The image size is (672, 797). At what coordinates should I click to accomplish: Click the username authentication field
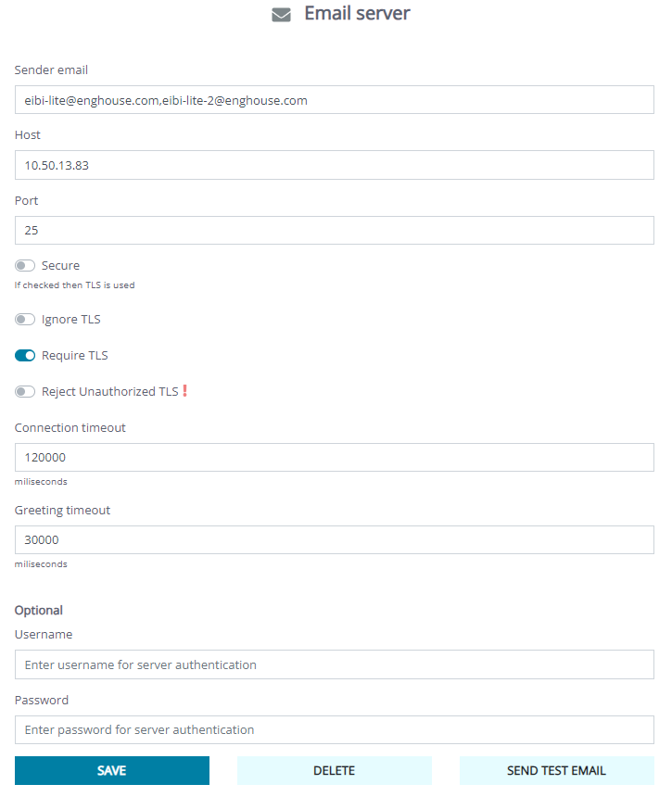[334, 664]
